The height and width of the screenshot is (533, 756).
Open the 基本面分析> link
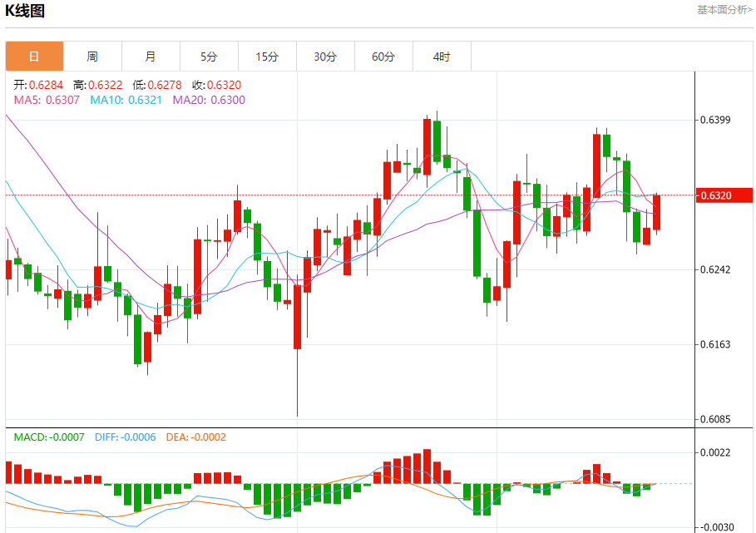[724, 10]
